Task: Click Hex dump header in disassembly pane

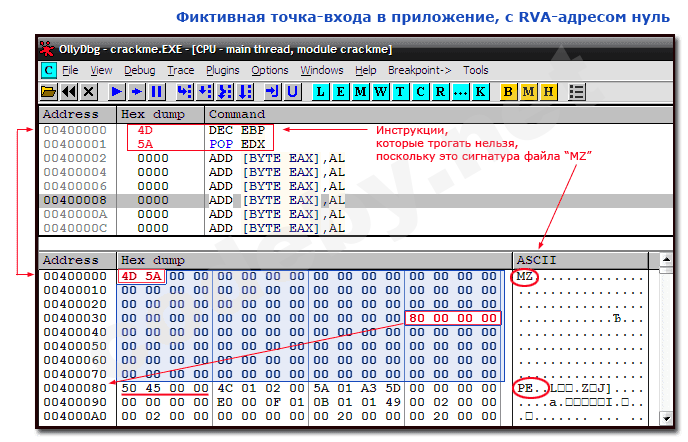Action: [161, 114]
